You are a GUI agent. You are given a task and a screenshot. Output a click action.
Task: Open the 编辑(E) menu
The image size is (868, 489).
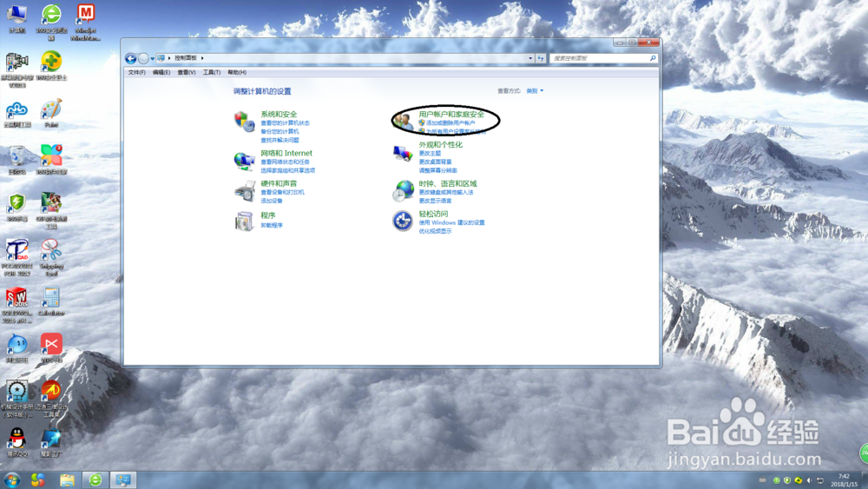coord(161,73)
